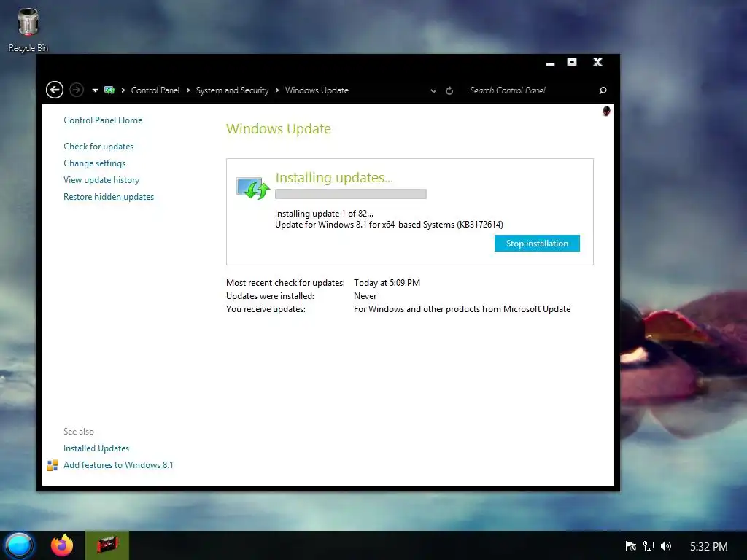Open Installed Updates link
747x560 pixels.
coord(96,448)
